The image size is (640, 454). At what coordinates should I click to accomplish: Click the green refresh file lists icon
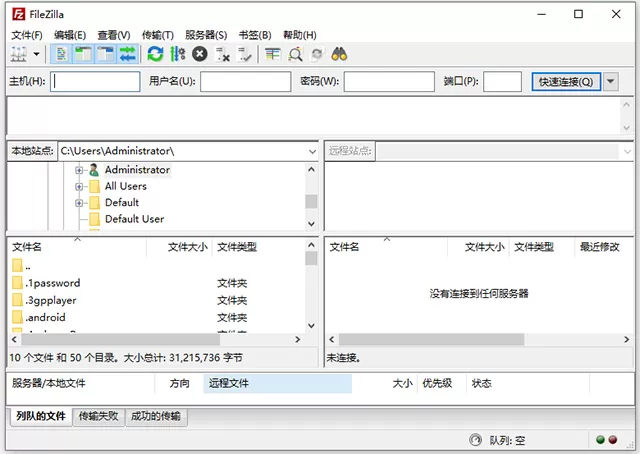155,54
